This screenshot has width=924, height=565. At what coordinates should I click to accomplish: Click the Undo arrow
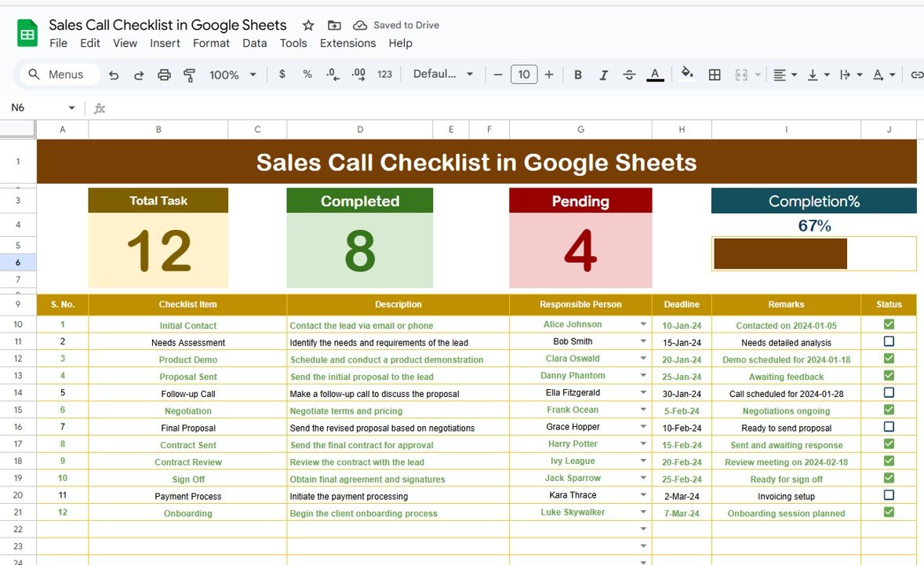coord(114,75)
